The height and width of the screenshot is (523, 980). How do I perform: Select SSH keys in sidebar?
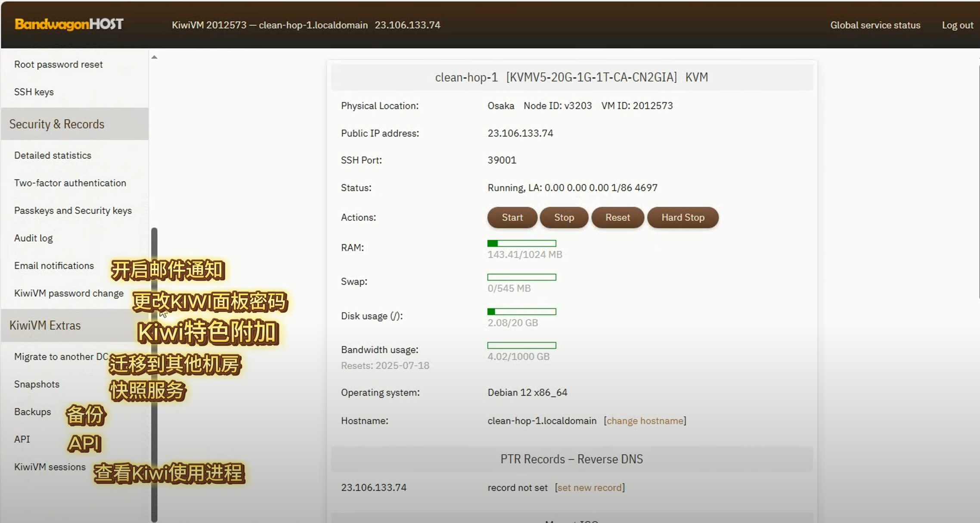(34, 92)
